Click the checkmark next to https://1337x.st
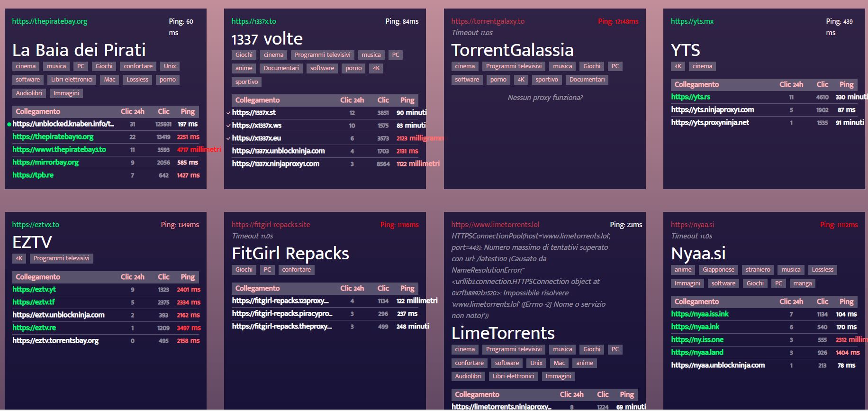Viewport: 868px width, 411px height. [x=228, y=113]
